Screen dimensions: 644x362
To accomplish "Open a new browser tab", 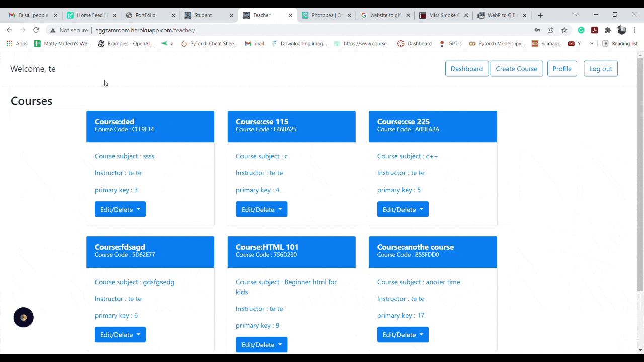I will coord(540,15).
